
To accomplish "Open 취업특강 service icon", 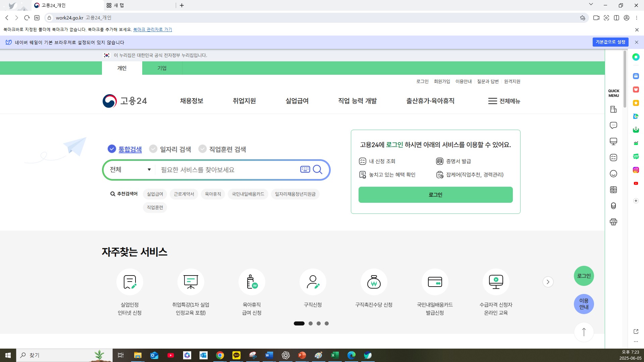I will [x=191, y=282].
